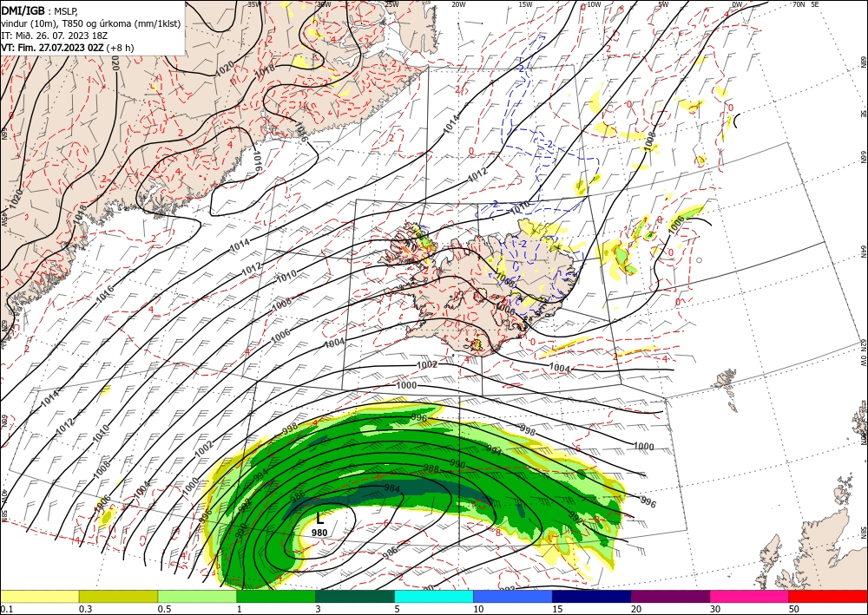The height and width of the screenshot is (615, 868).
Task: Click the olive 0.3–0.5 mm legend swatch
Action: click(x=118, y=596)
